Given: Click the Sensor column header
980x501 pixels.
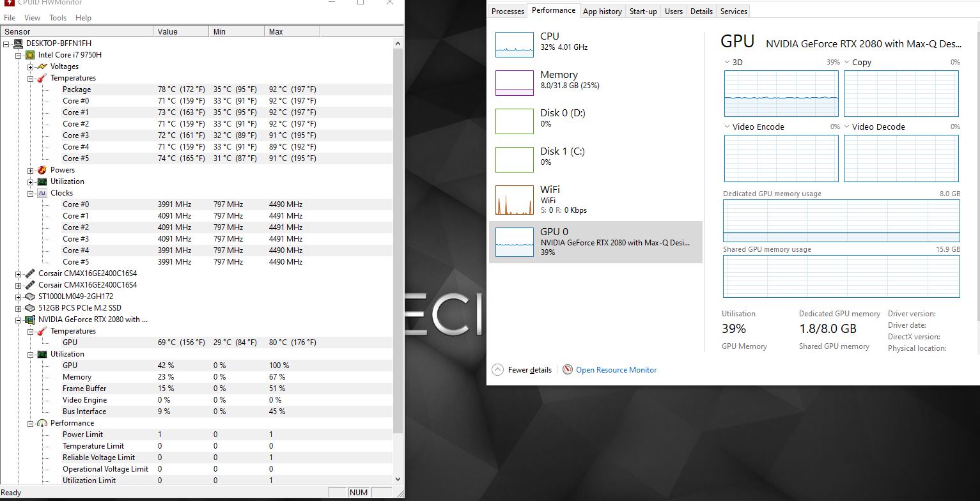Looking at the screenshot, I should pyautogui.click(x=77, y=31).
